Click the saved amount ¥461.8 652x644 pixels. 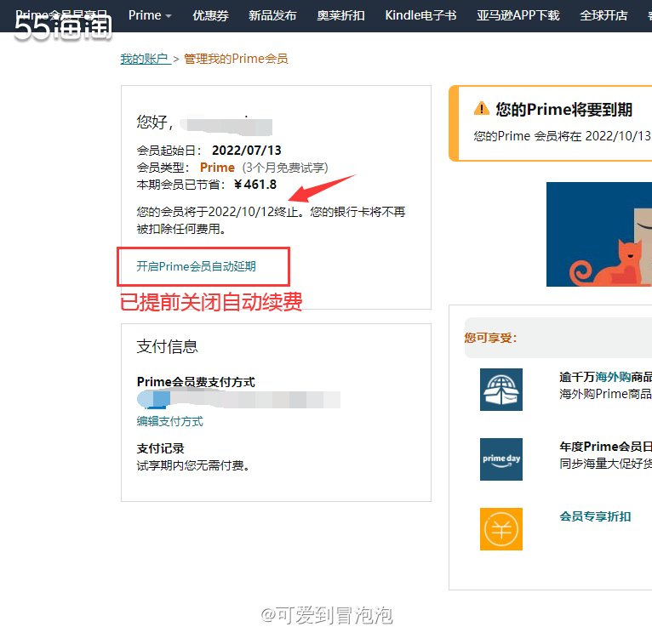point(255,185)
